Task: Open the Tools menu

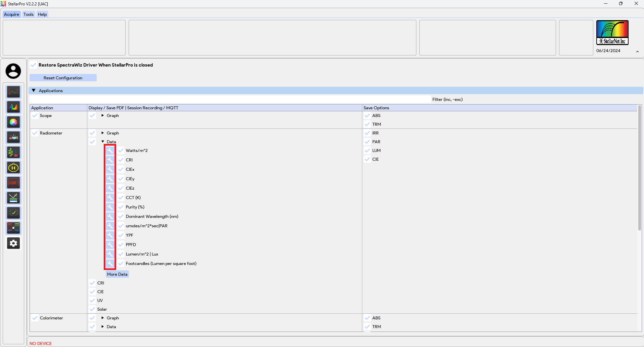Action: pos(29,14)
